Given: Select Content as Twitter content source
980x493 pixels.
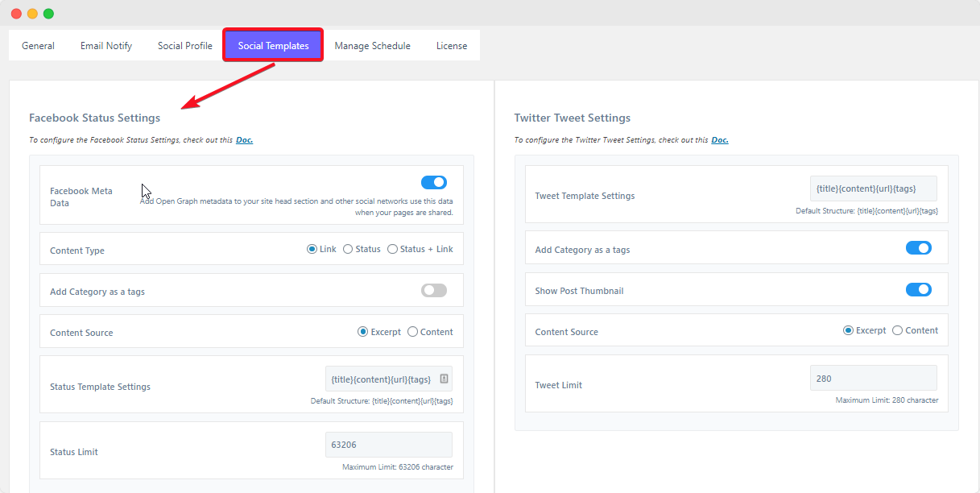Looking at the screenshot, I should [x=897, y=330].
